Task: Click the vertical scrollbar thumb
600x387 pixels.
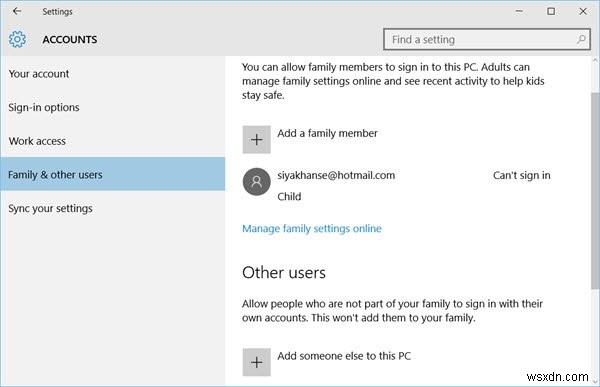Action: [x=595, y=191]
